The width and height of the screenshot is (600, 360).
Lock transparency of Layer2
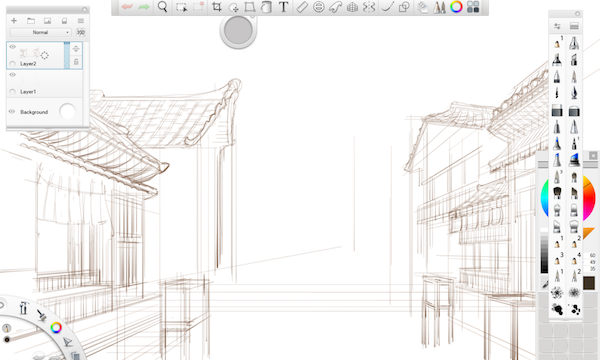[x=76, y=62]
